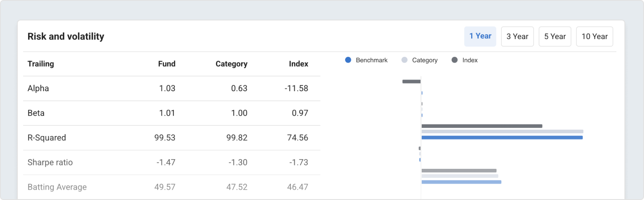Click the Fund column header
644x200 pixels.
[x=167, y=64]
